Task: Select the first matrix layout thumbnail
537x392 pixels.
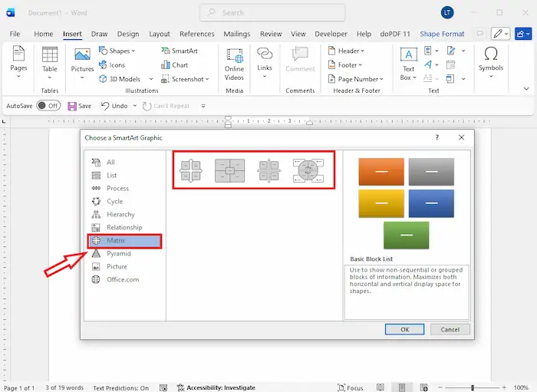Action: [x=190, y=170]
